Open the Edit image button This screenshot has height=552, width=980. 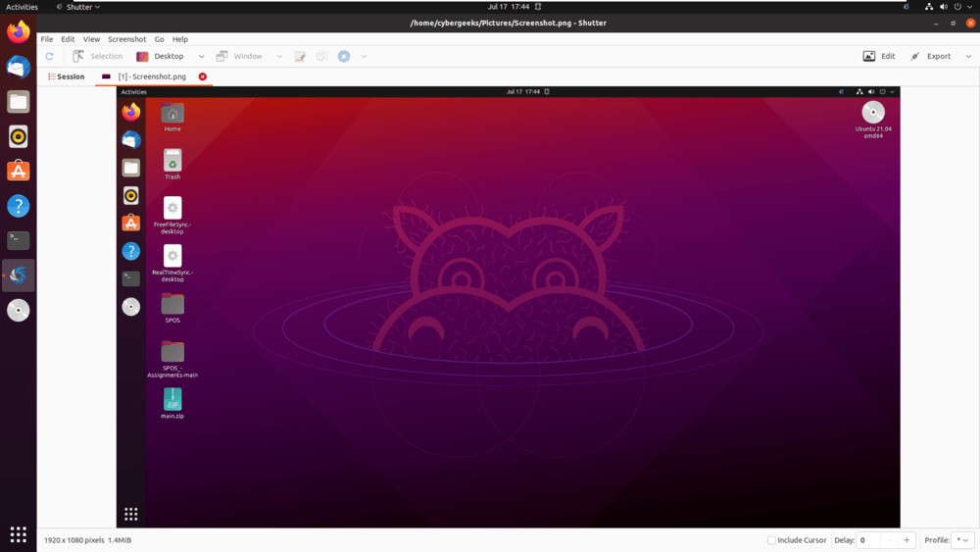879,56
